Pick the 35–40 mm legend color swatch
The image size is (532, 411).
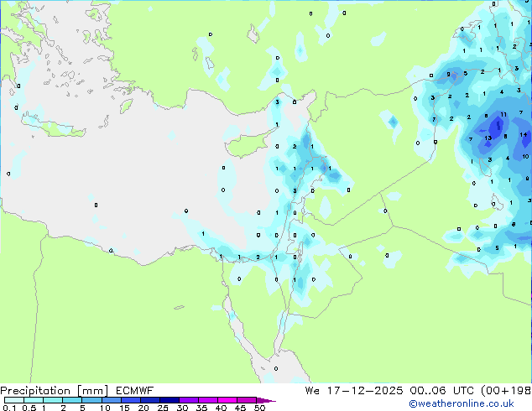(207, 400)
